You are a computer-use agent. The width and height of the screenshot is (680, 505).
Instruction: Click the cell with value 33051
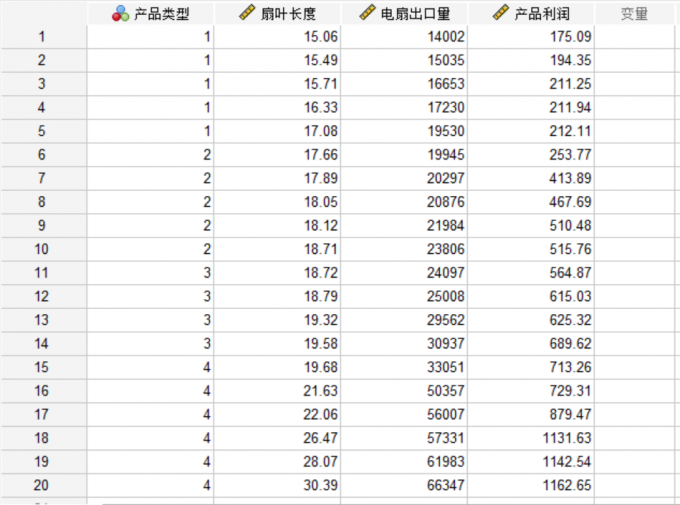(405, 367)
